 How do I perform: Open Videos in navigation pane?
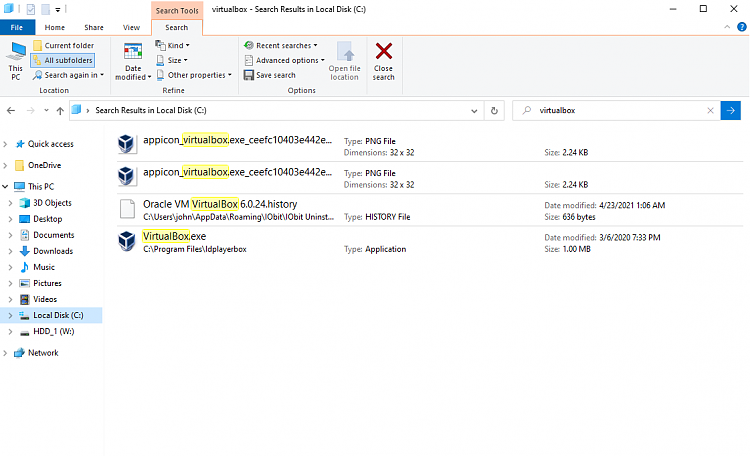(45, 300)
